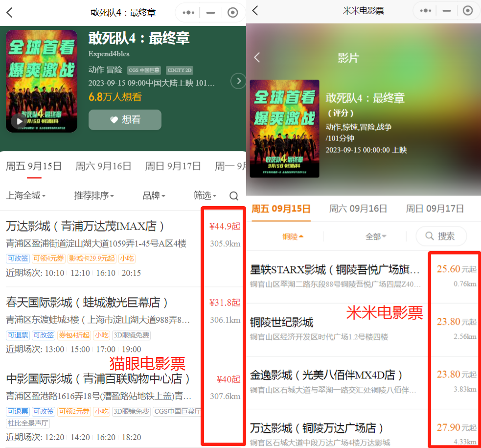Image resolution: width=481 pixels, height=448 pixels.
Task: Select 铜陵世纪影城 cinema entry
Action: point(281,323)
